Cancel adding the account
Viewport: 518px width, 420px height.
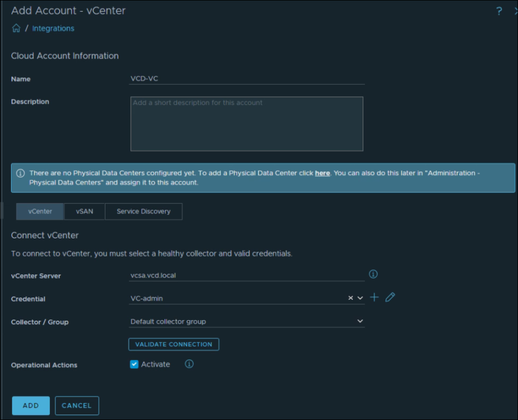[77, 405]
